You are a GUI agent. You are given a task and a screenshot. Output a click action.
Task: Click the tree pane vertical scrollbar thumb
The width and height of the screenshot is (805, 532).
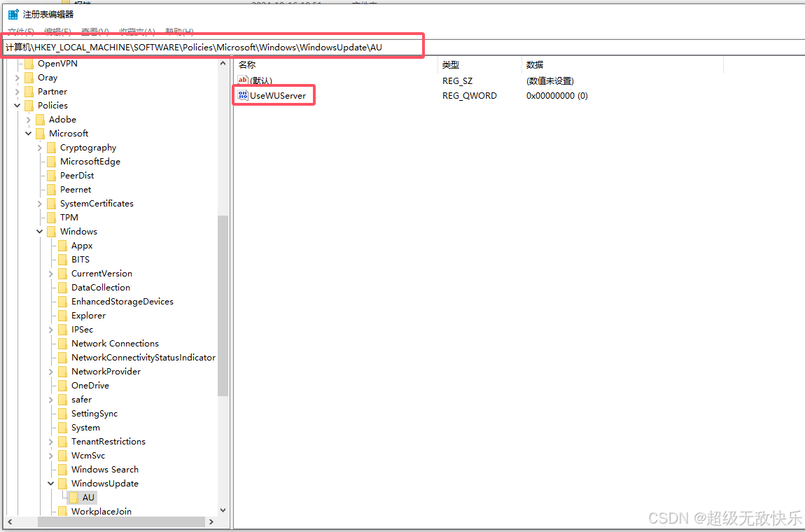point(223,306)
